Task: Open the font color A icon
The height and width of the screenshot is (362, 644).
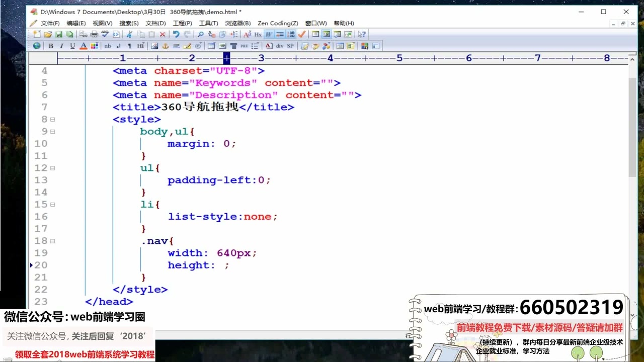Action: [x=84, y=46]
